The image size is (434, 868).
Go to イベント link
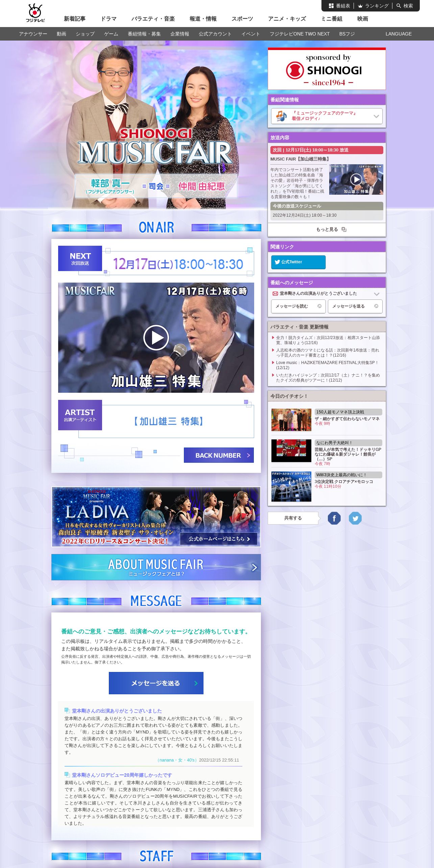[x=251, y=34]
